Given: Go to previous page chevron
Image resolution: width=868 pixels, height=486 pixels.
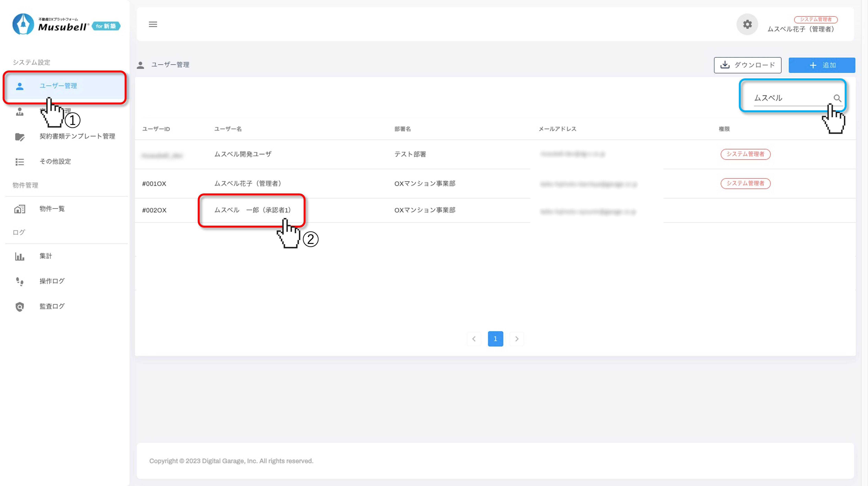Looking at the screenshot, I should 474,339.
